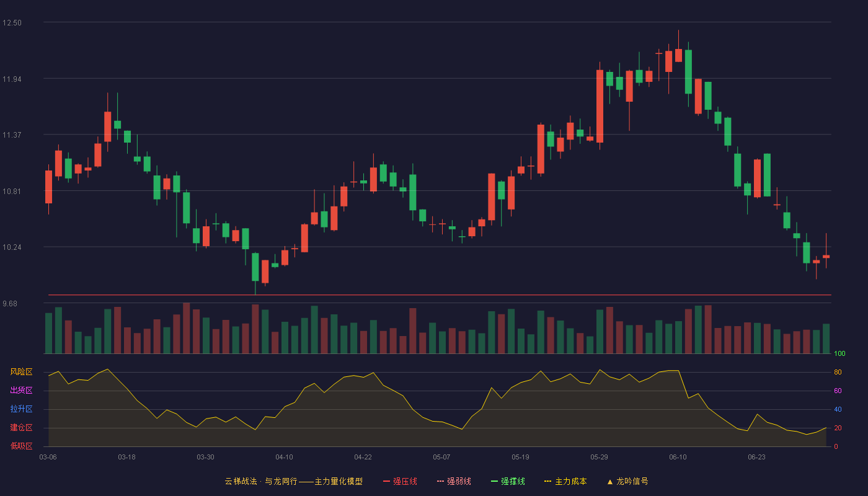Toggle the 云梯战法 · 与龙同行 legend entry
Viewport: 868px width, 496px height.
point(293,481)
